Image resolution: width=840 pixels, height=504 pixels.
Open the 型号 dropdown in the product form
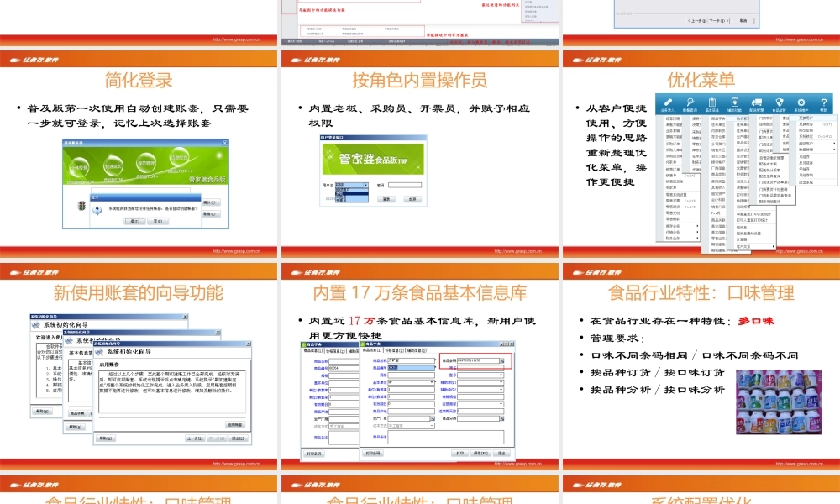(501, 375)
